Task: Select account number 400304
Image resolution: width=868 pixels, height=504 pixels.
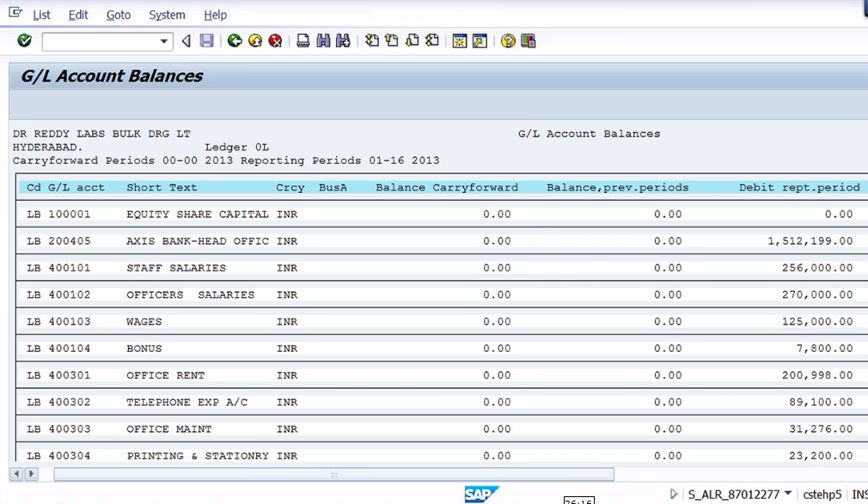Action: (70, 456)
